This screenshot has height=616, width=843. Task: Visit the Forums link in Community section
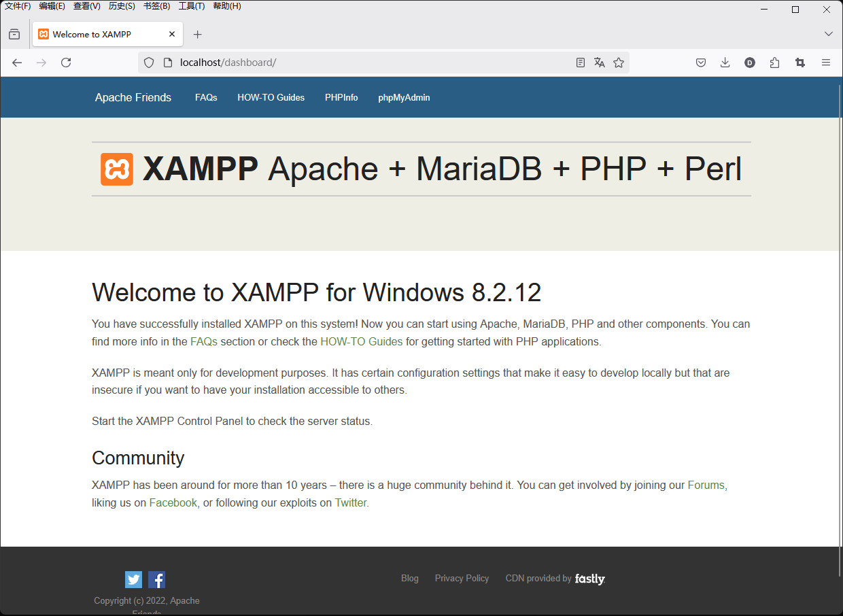(x=706, y=485)
